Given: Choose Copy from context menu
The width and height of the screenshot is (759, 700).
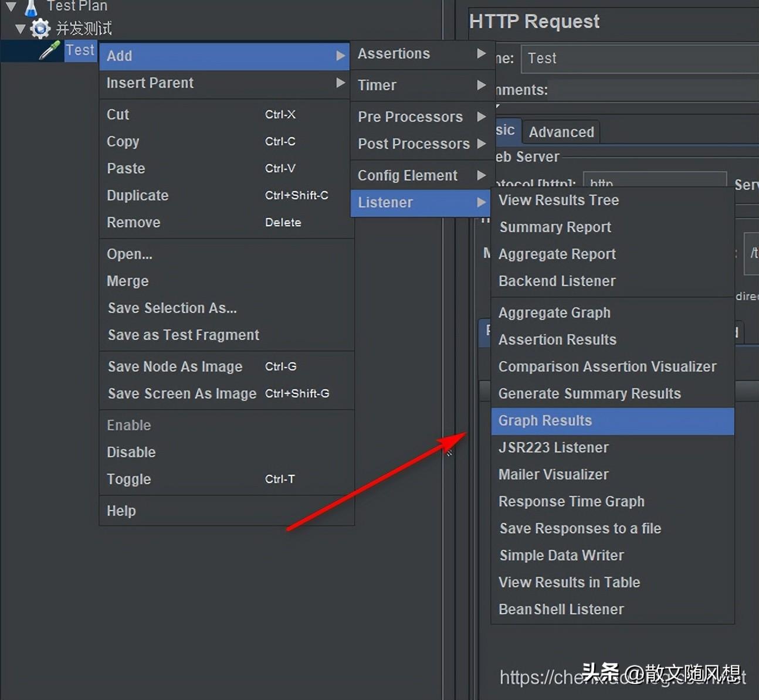Looking at the screenshot, I should coord(227,142).
